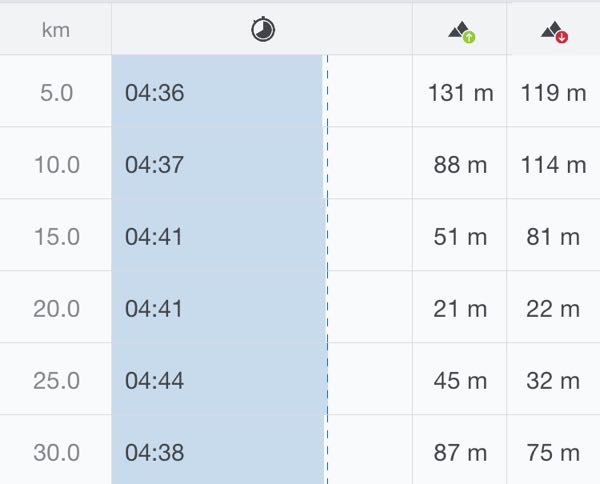Click the 81 m descent cell
Viewport: 600px width, 484px height.
click(x=553, y=237)
